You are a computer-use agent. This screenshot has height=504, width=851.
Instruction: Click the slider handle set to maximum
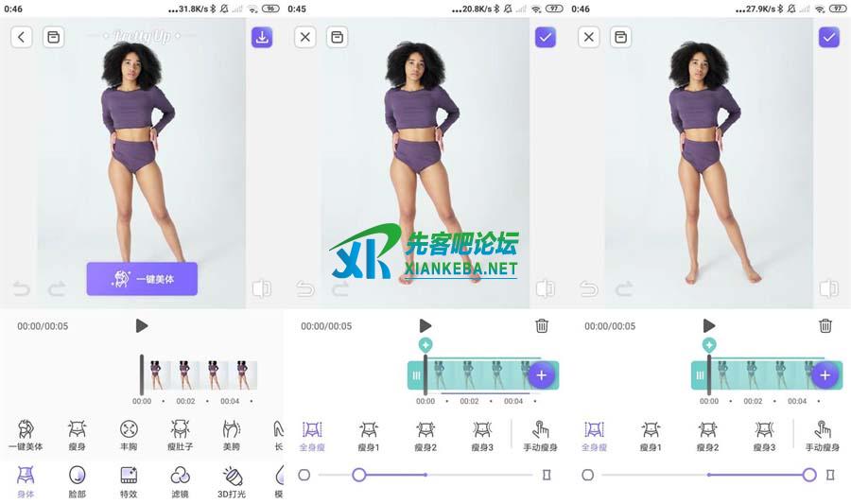coord(809,475)
